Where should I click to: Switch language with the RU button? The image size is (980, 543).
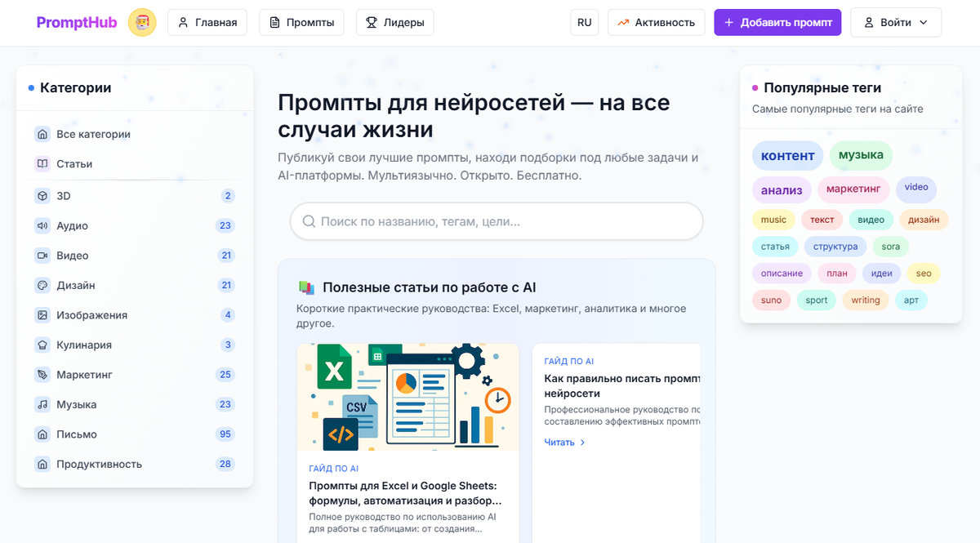click(584, 22)
